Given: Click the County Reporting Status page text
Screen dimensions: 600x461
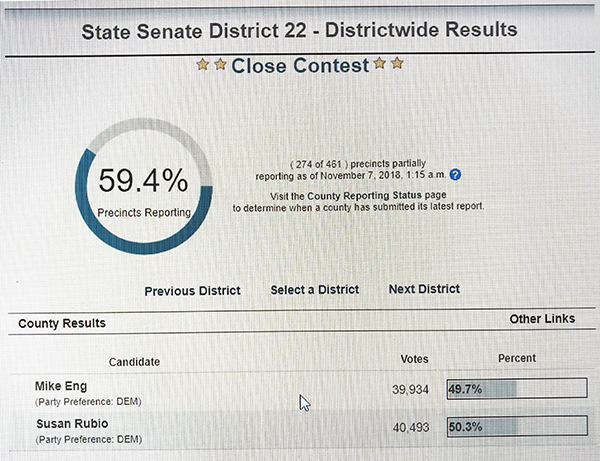Looking at the screenshot, I should click(377, 195).
